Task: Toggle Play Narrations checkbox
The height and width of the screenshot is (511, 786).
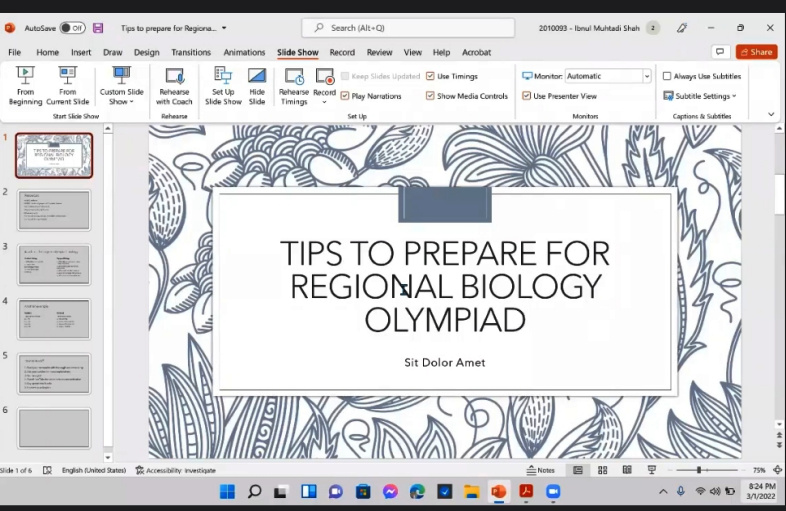Action: click(x=345, y=96)
